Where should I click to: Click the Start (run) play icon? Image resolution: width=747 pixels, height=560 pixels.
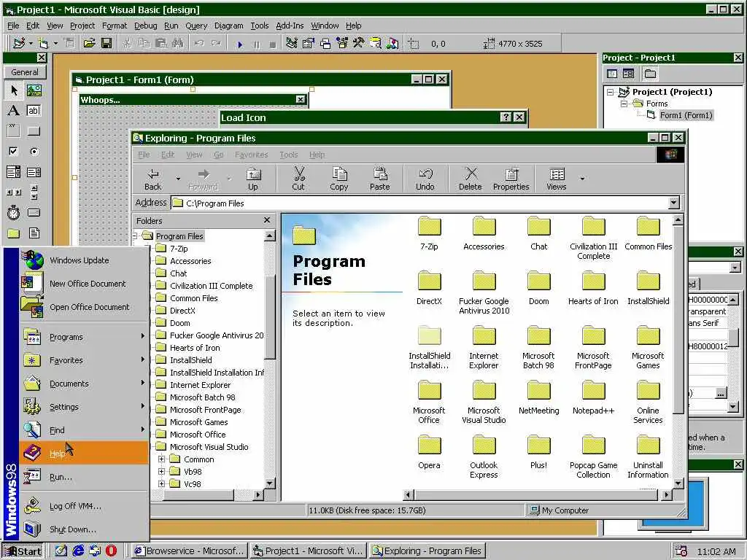(240, 44)
